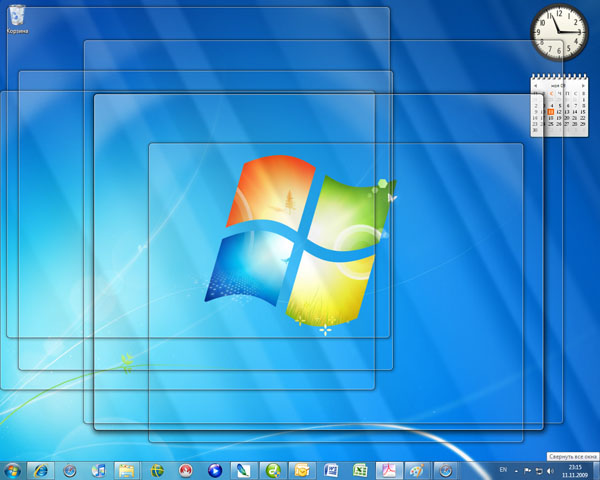Click the analog clock desktop gadget
Viewport: 600px width, 480px height.
559,32
